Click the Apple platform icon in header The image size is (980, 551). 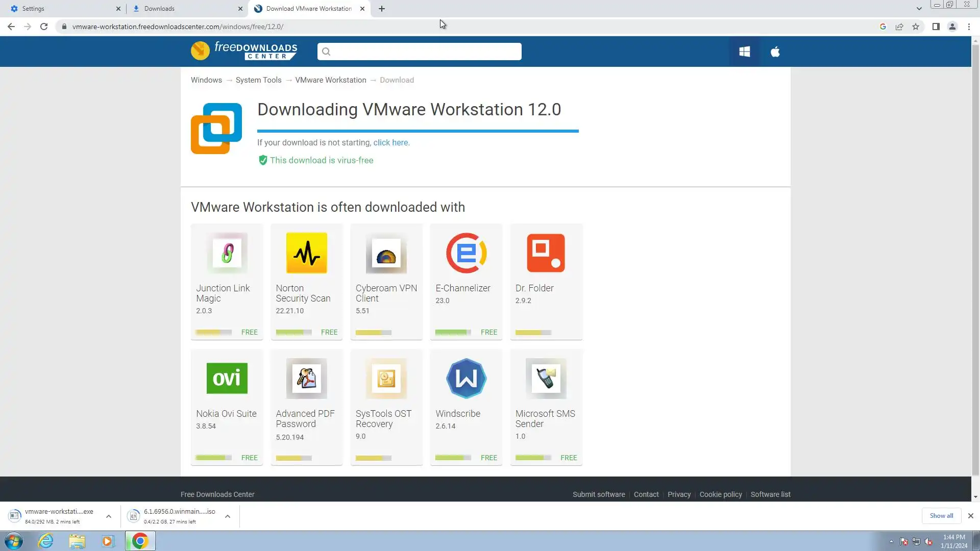click(x=775, y=52)
